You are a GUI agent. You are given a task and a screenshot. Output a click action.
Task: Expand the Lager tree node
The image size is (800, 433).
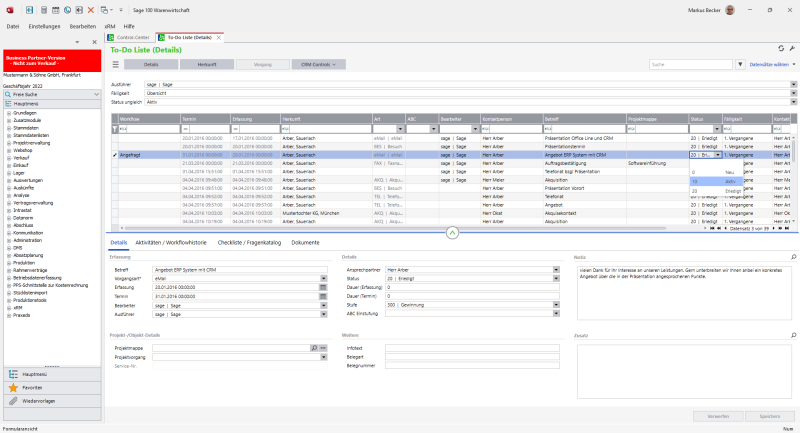click(9, 173)
